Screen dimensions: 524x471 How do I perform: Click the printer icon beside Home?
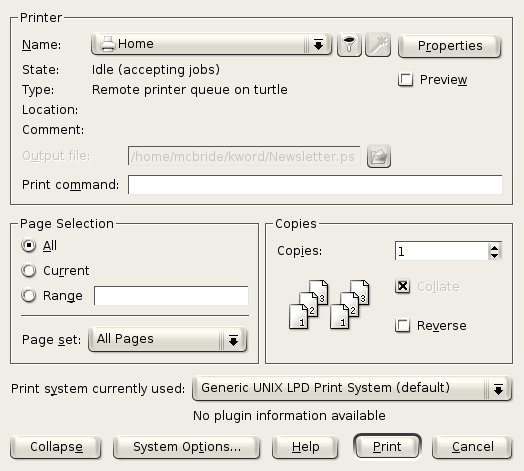click(x=108, y=44)
